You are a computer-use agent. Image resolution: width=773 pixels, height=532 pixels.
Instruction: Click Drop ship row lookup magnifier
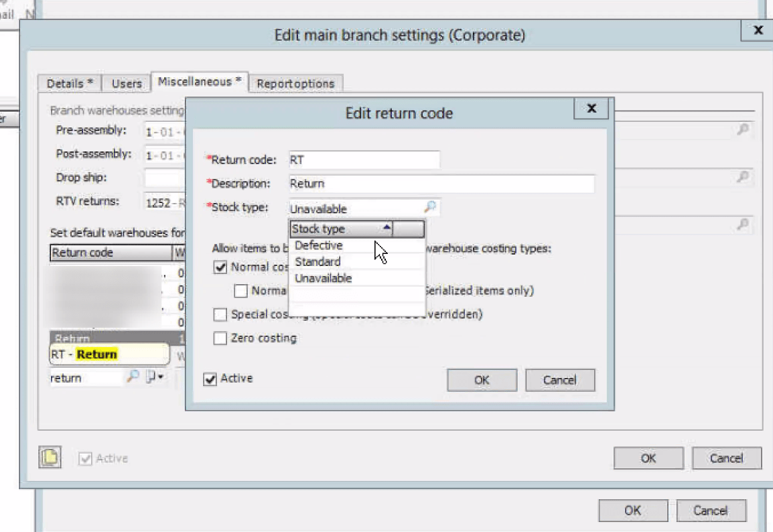click(x=742, y=177)
